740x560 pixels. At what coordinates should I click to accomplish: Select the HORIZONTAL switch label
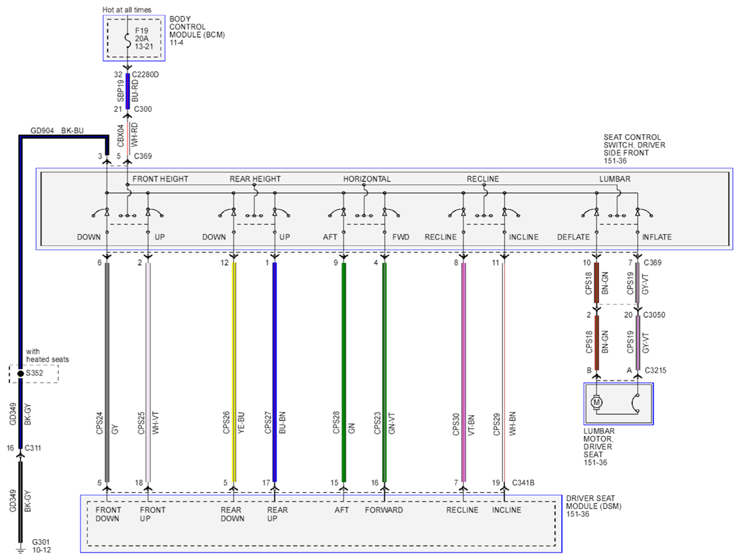tap(367, 179)
